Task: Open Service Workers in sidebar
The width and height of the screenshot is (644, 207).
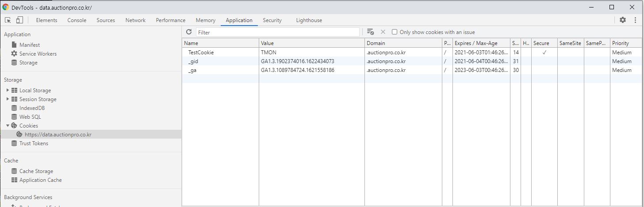Action: point(38,54)
